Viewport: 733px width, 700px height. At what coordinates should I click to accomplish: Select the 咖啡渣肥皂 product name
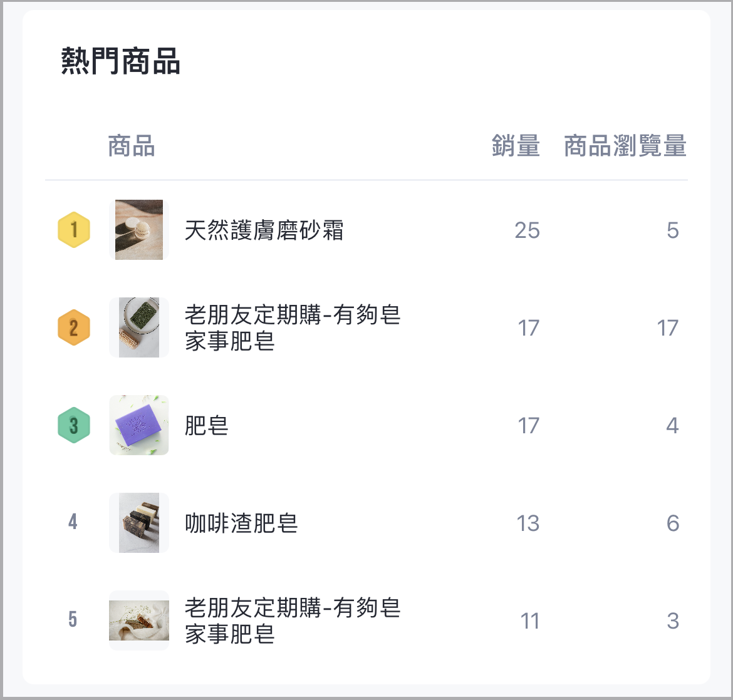(241, 523)
